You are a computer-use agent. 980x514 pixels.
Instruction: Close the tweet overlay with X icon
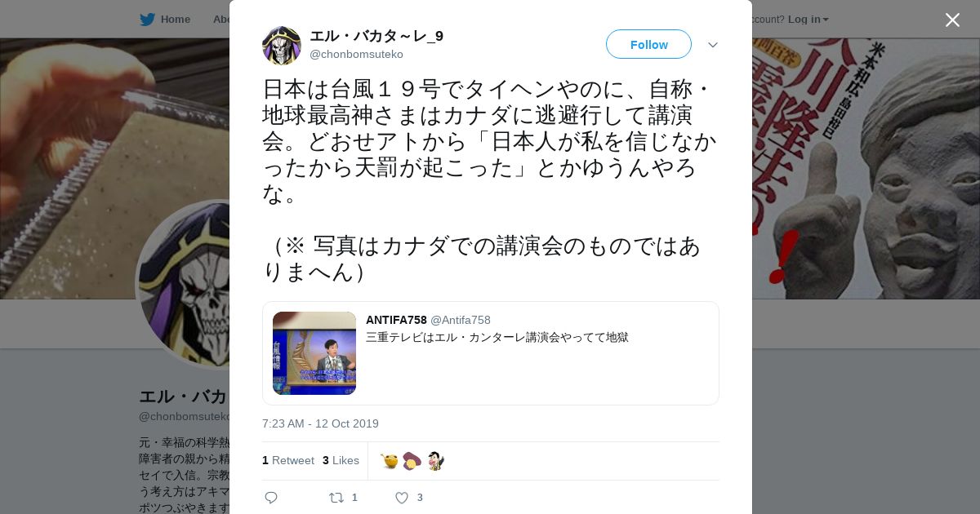coord(952,20)
